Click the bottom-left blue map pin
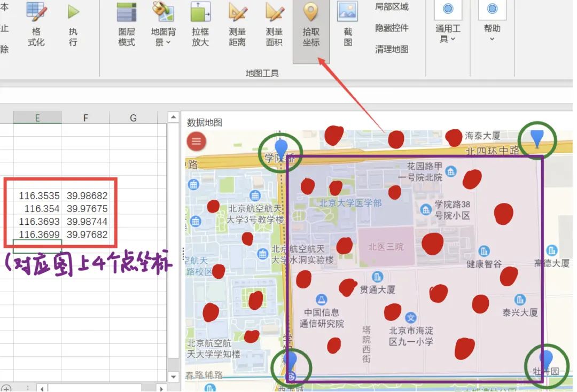577x392 pixels. click(290, 360)
